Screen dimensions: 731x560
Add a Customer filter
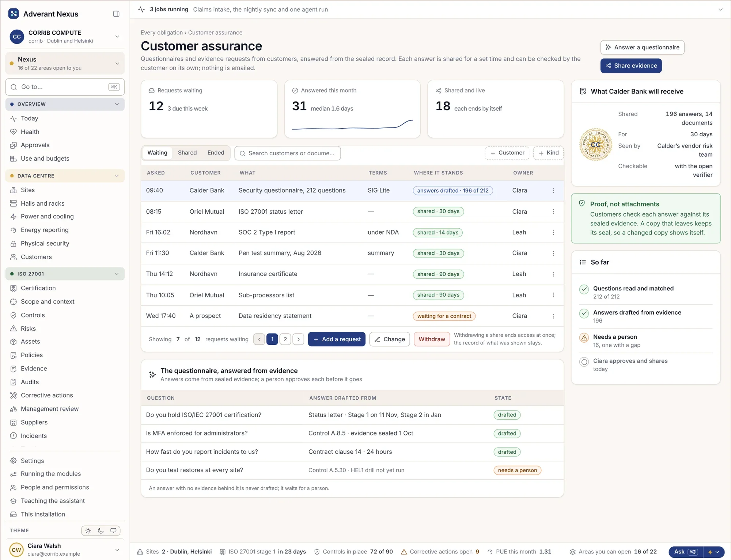click(507, 153)
